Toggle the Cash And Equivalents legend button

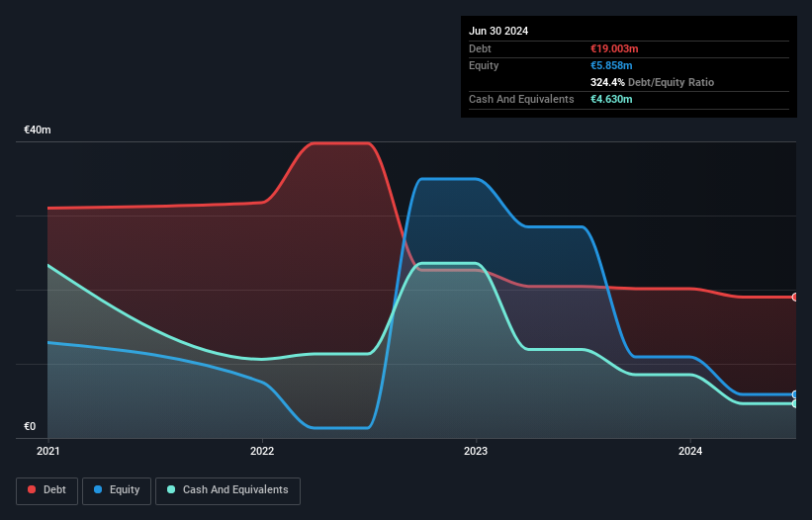point(227,490)
